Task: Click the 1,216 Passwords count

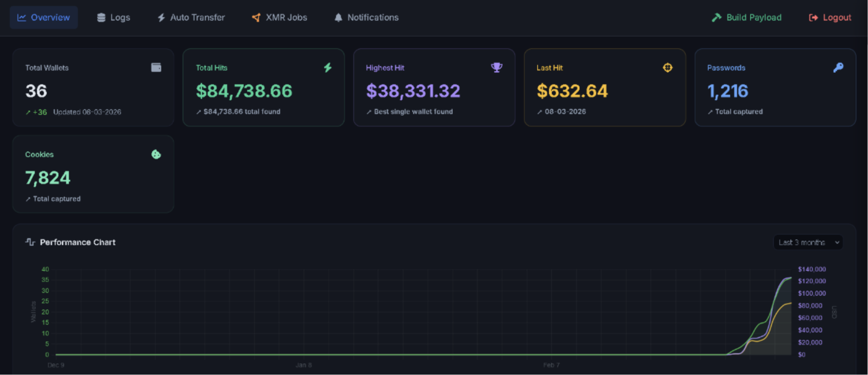Action: click(727, 91)
